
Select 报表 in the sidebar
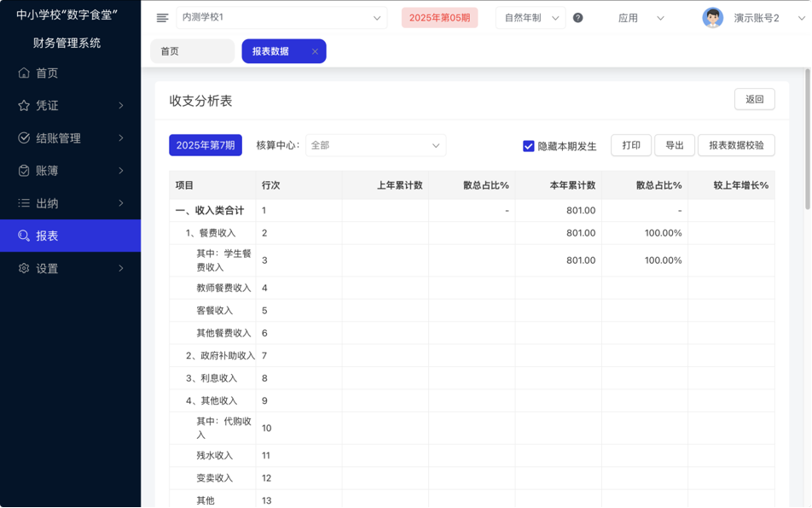[70, 236]
